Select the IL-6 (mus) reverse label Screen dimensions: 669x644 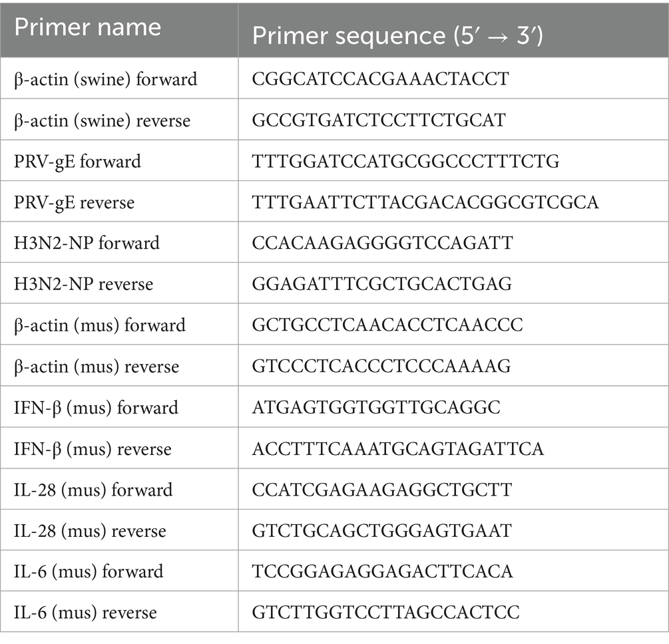pos(86,613)
